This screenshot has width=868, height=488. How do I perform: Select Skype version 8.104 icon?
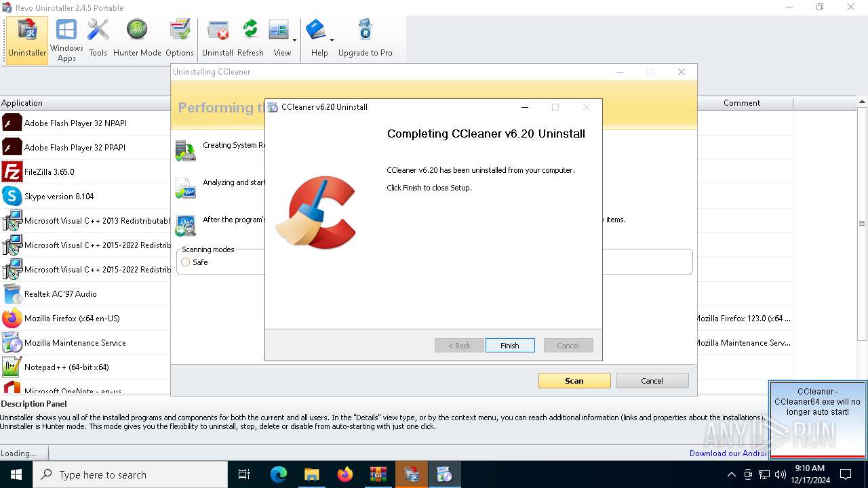12,196
